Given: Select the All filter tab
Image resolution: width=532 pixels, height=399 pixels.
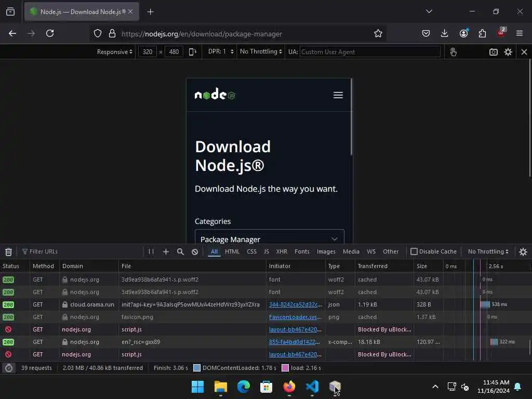Looking at the screenshot, I should pos(214,251).
